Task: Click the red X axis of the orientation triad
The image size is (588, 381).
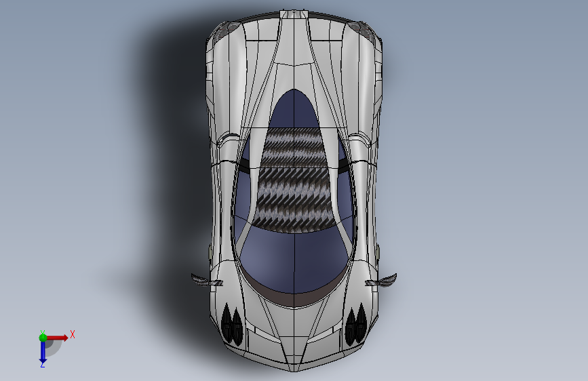Action: point(57,338)
